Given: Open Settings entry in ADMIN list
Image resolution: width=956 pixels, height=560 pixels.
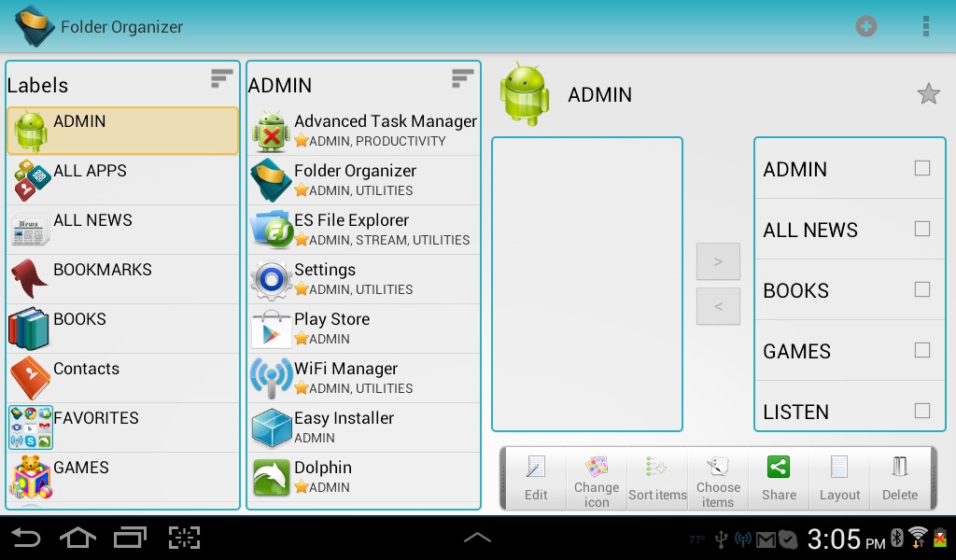Looking at the screenshot, I should point(364,279).
